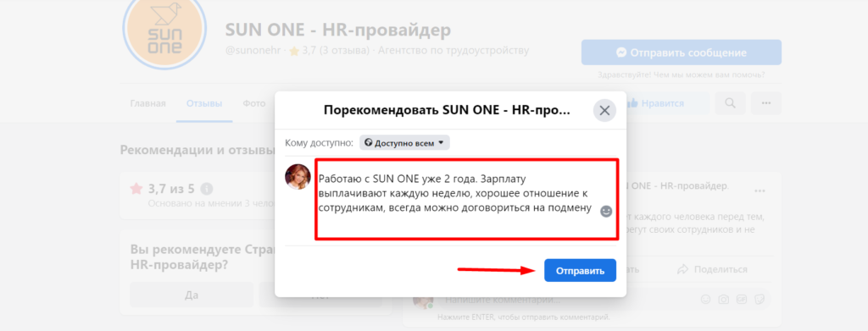Click the reviewer profile avatar in the dialog
The width and height of the screenshot is (868, 331).
(298, 177)
